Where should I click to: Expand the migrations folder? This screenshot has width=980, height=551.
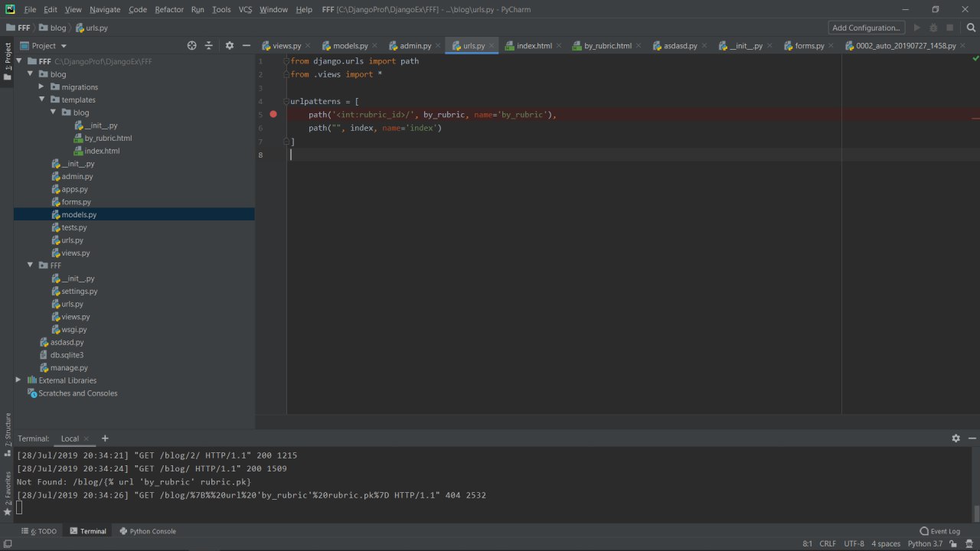point(41,87)
